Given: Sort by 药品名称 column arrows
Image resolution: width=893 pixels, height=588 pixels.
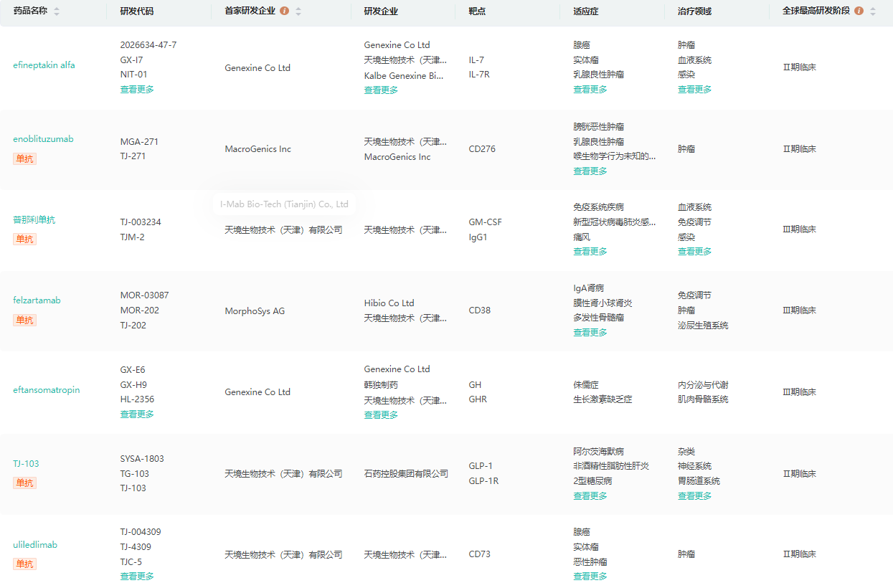Looking at the screenshot, I should pyautogui.click(x=57, y=11).
